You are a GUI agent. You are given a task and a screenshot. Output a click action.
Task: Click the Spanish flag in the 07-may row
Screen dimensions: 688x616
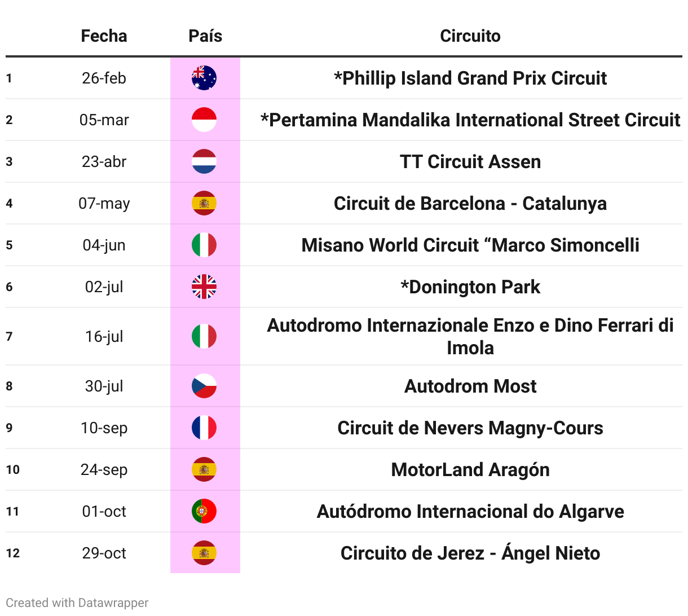[204, 203]
